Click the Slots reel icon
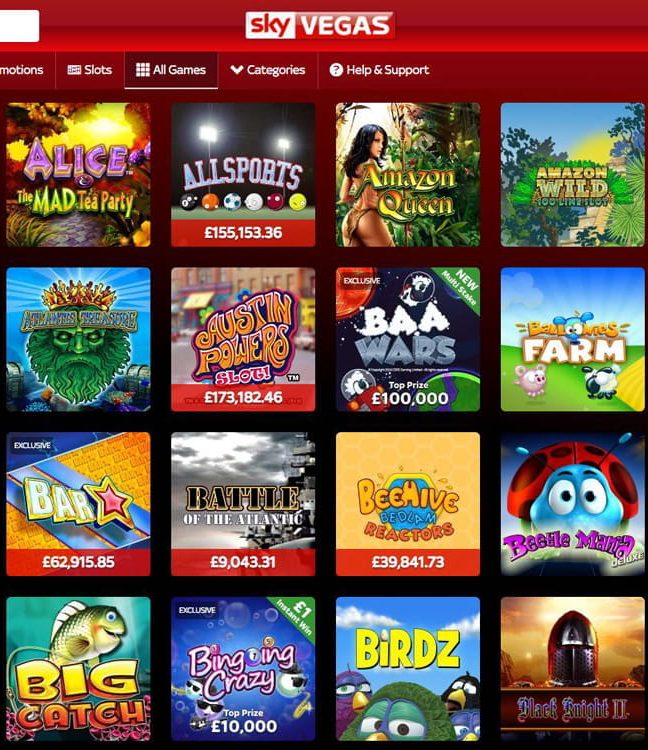 pyautogui.click(x=74, y=70)
